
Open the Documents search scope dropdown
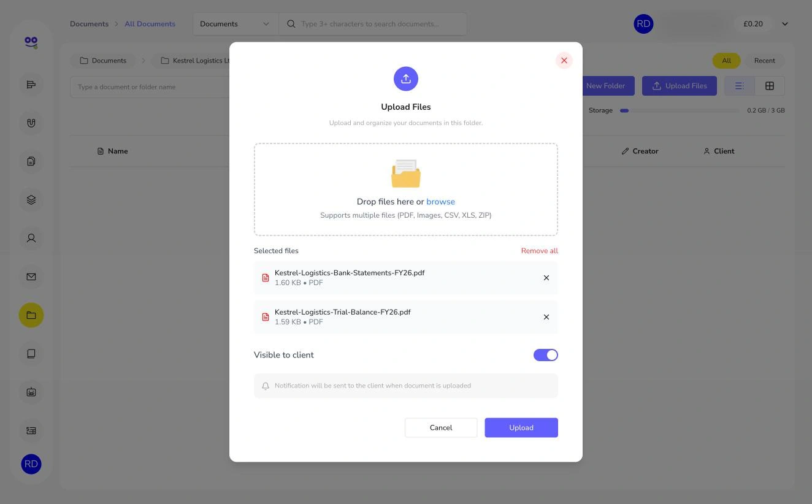(236, 24)
